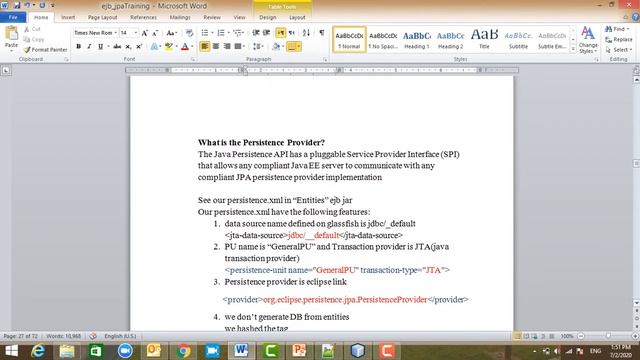Open the Line Spacing dropdown
Viewport: 640px width, 360px height.
pos(258,47)
